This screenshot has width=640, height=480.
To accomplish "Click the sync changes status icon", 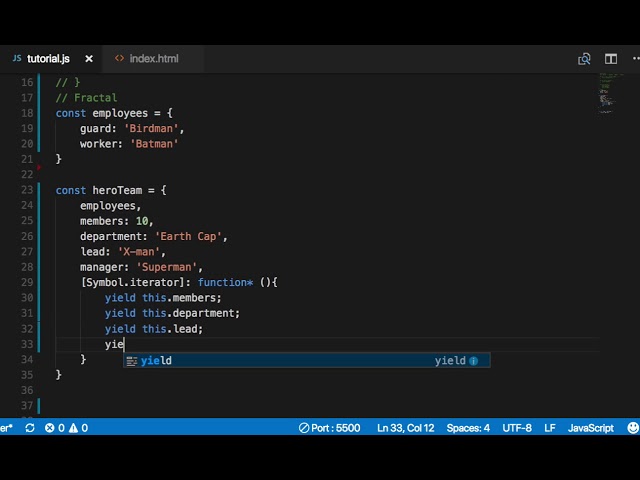I will (30, 428).
